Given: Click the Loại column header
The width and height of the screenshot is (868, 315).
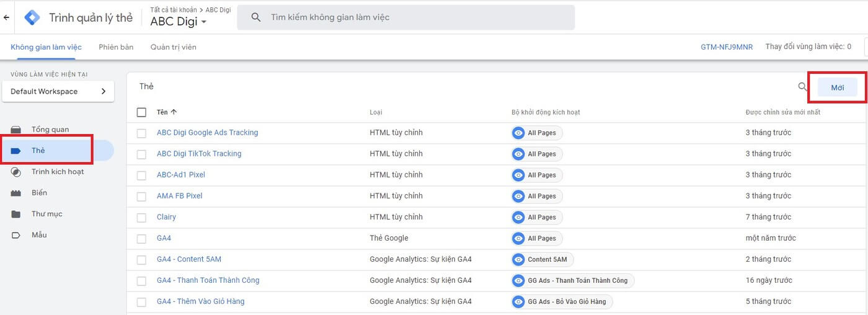Looking at the screenshot, I should tap(376, 112).
